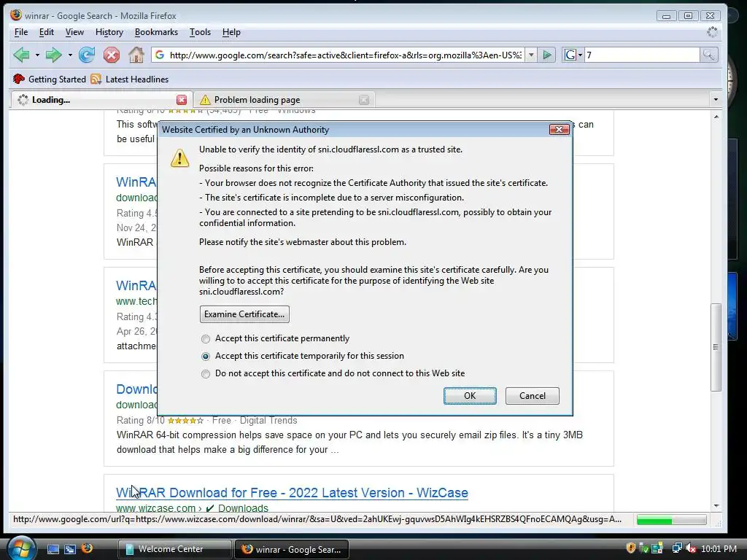Screen dimensions: 747x560
Task: Confirm the certificate dialog with OK
Action: point(470,396)
